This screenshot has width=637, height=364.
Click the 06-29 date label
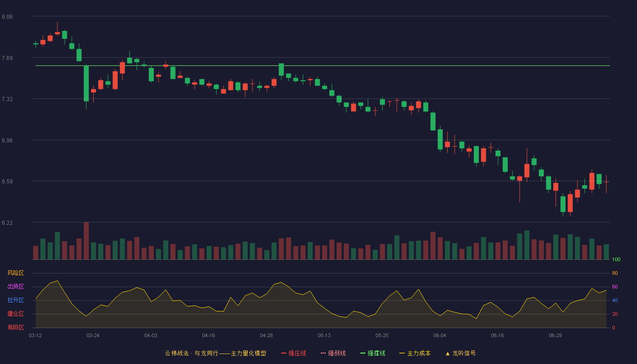tap(555, 335)
